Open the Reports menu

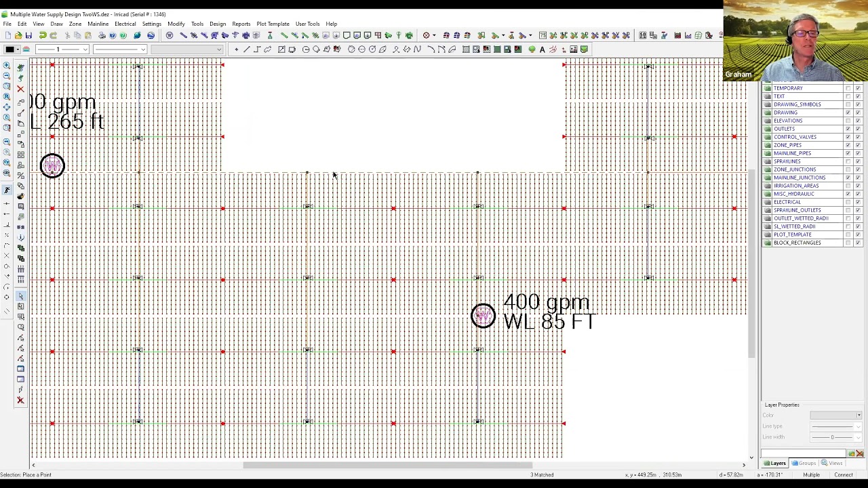point(241,24)
